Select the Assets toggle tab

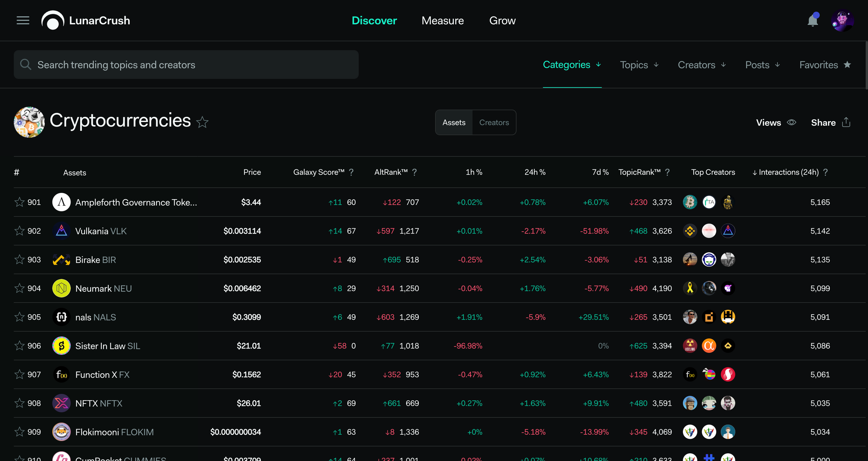[x=454, y=122]
